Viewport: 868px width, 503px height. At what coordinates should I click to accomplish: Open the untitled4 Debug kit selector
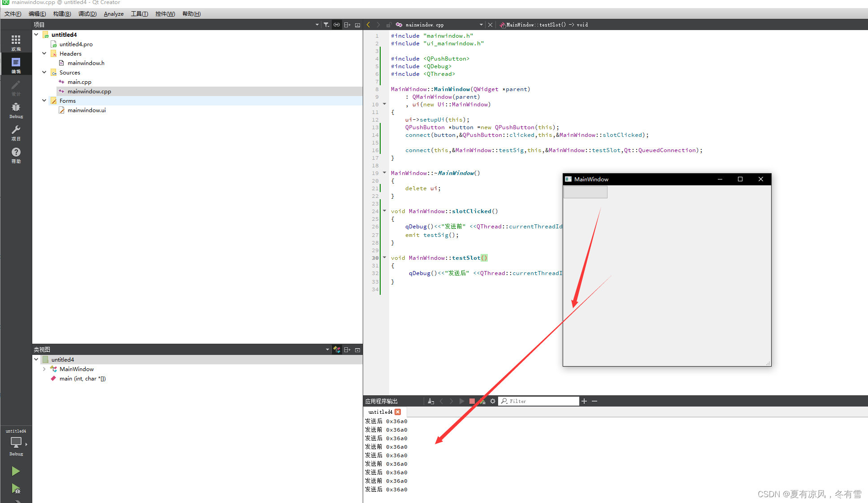[16, 442]
